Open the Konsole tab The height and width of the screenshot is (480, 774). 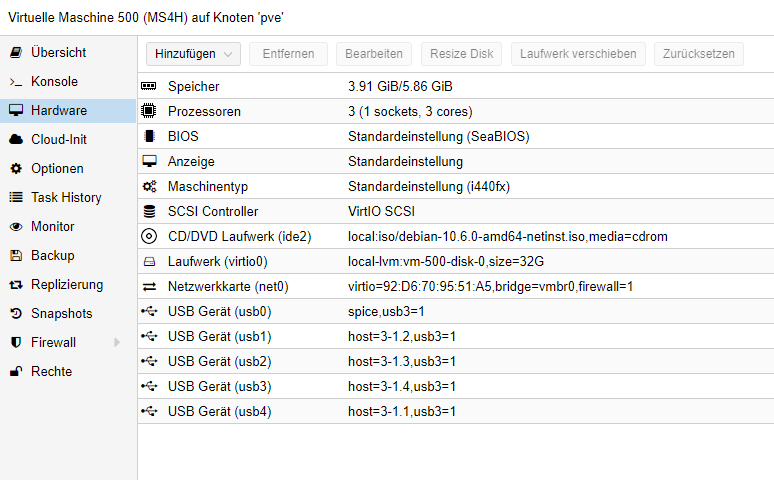point(54,82)
